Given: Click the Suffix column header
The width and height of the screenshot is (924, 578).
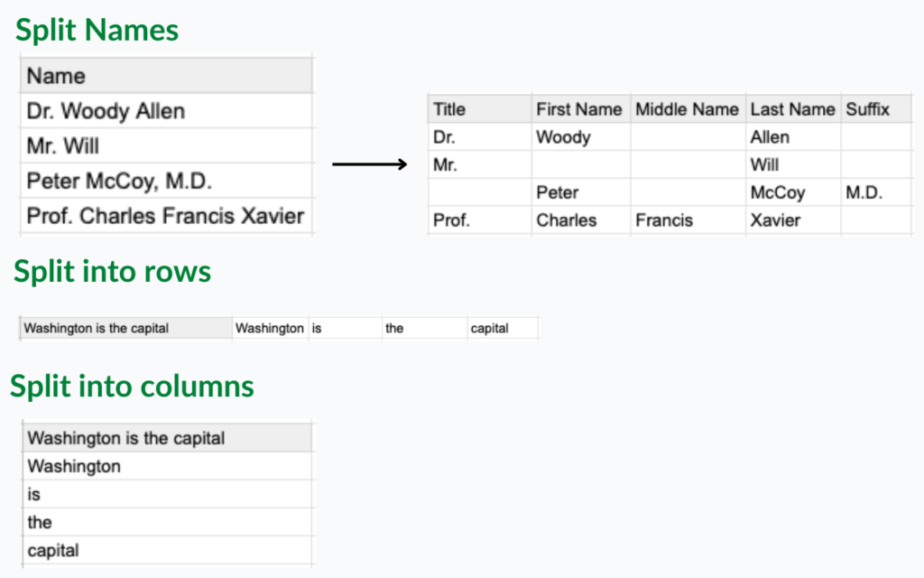Looking at the screenshot, I should coord(877,109).
